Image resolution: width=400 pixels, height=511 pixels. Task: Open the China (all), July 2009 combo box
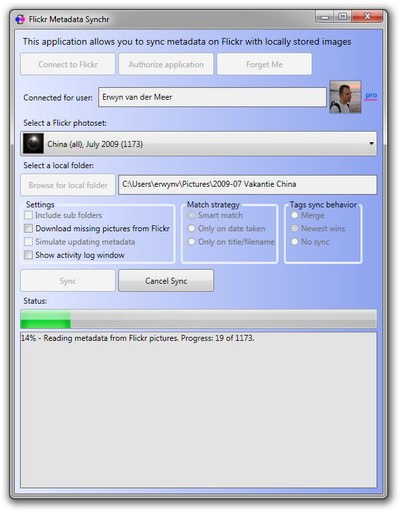click(x=199, y=144)
